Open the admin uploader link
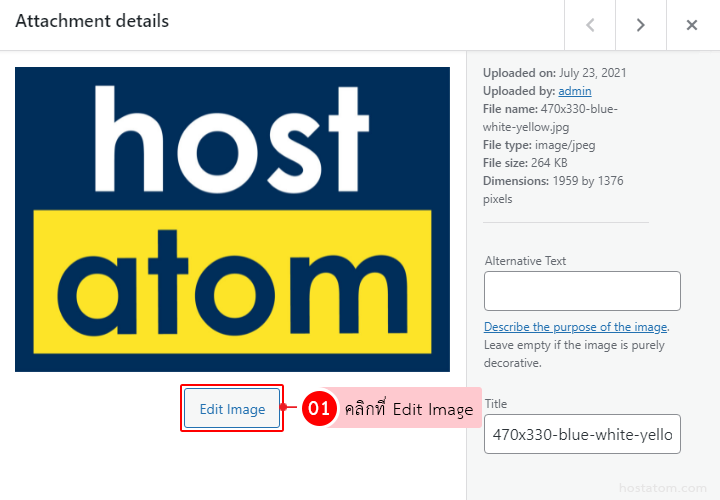The image size is (720, 500). click(x=575, y=91)
